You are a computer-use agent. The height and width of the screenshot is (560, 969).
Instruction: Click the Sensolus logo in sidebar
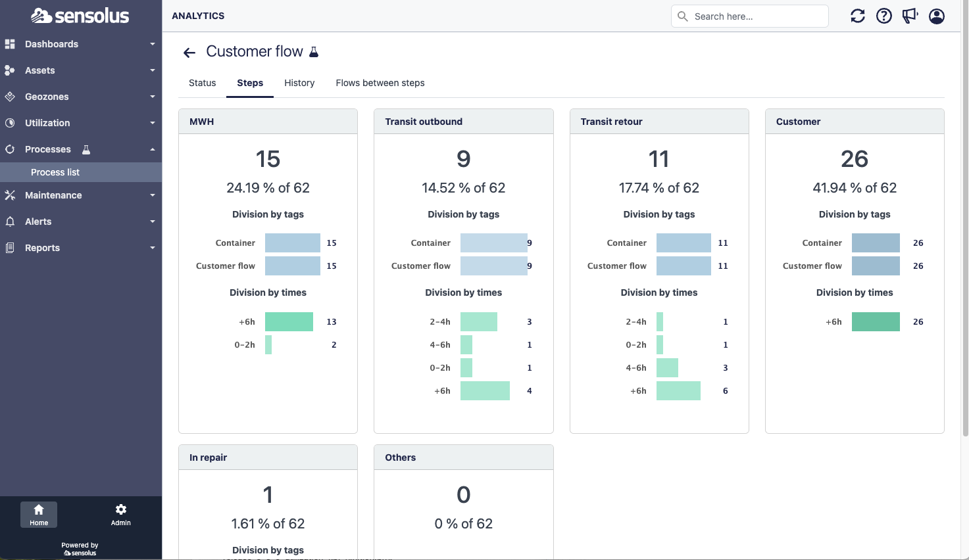[x=80, y=16]
